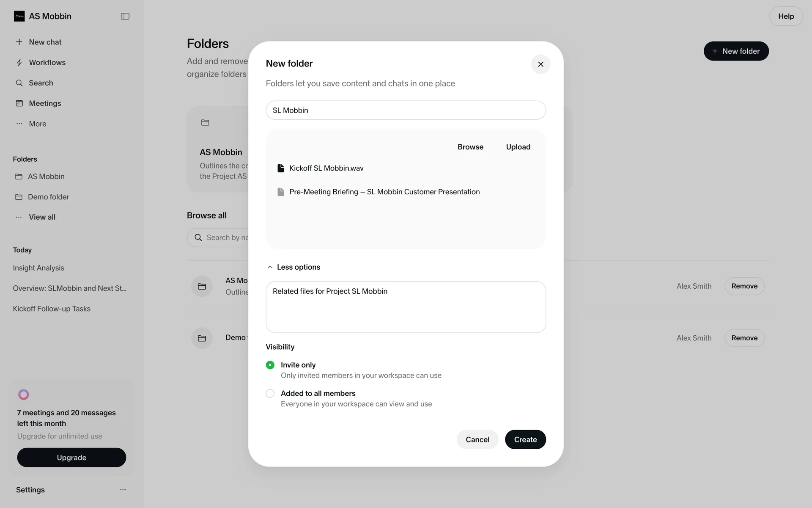812x508 pixels.
Task: Click the Kickoff SL Mobbin.wav file icon
Action: (280, 168)
